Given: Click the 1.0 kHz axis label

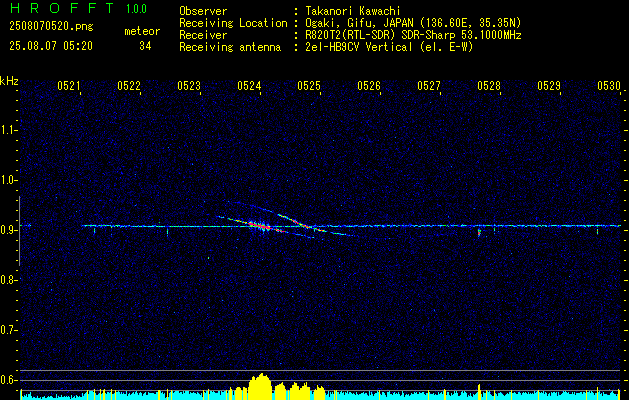Looking at the screenshot, I should [x=8, y=180].
